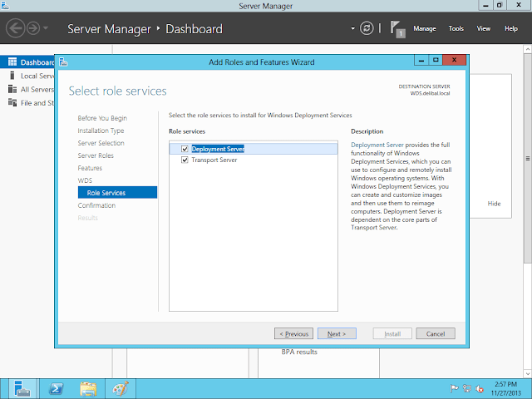Click the Server Manager taskbar icon
This screenshot has height=399, width=532.
click(x=22, y=387)
